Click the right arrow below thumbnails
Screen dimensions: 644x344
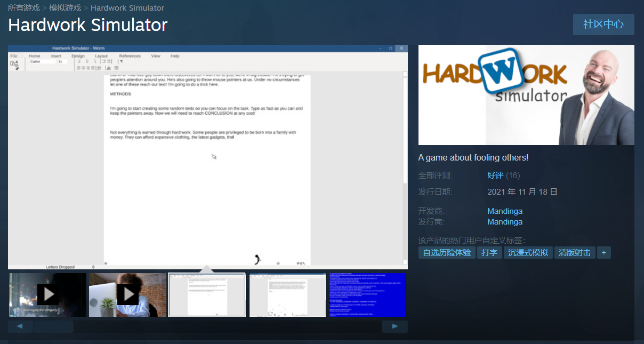coord(395,326)
